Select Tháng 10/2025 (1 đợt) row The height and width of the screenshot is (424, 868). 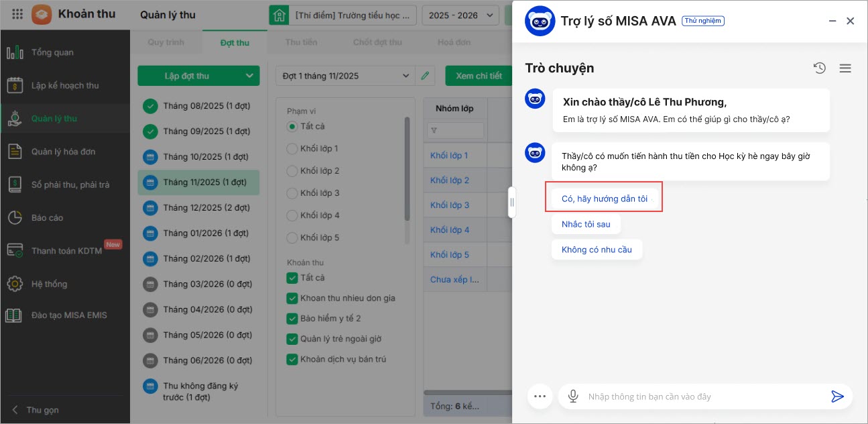tap(198, 157)
